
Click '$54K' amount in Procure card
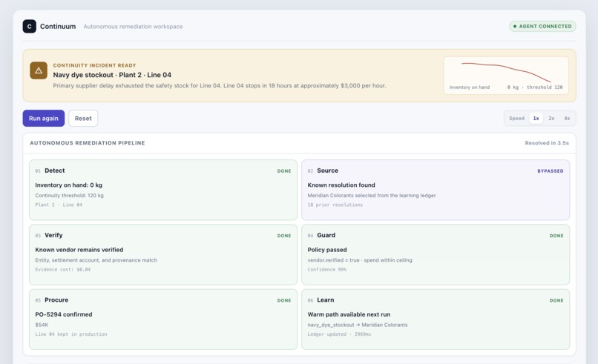point(42,325)
